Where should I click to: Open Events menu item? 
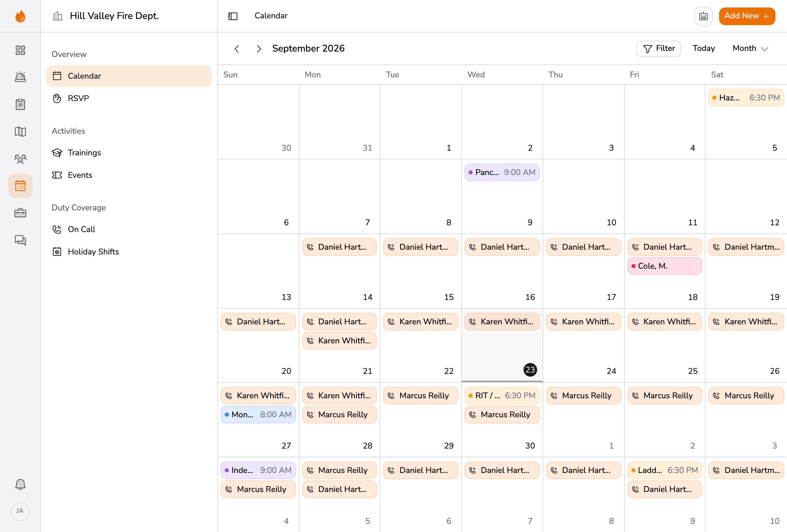(x=129, y=175)
